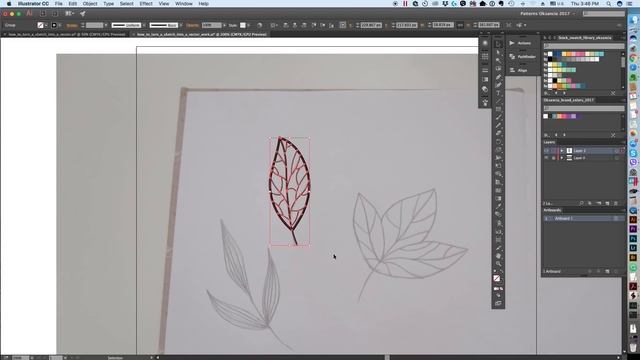The height and width of the screenshot is (360, 640).
Task: Open the stroke weight dropdown
Action: tap(106, 25)
